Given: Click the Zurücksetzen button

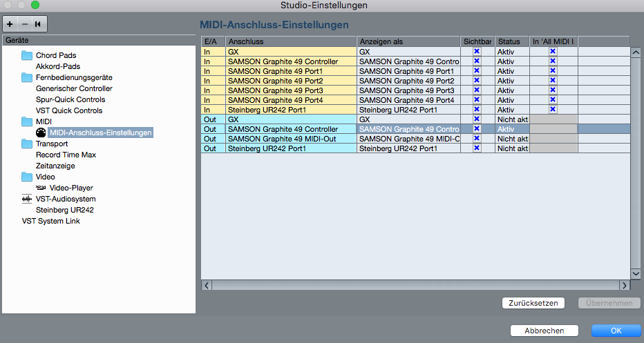Looking at the screenshot, I should click(x=533, y=303).
